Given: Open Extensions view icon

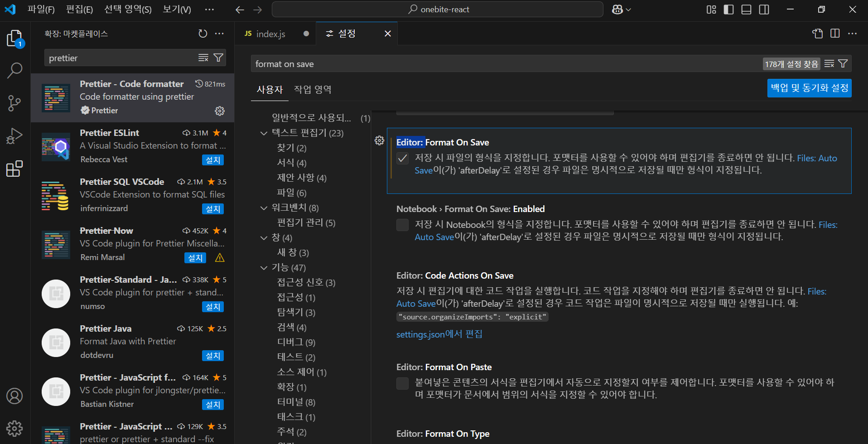Looking at the screenshot, I should point(14,169).
